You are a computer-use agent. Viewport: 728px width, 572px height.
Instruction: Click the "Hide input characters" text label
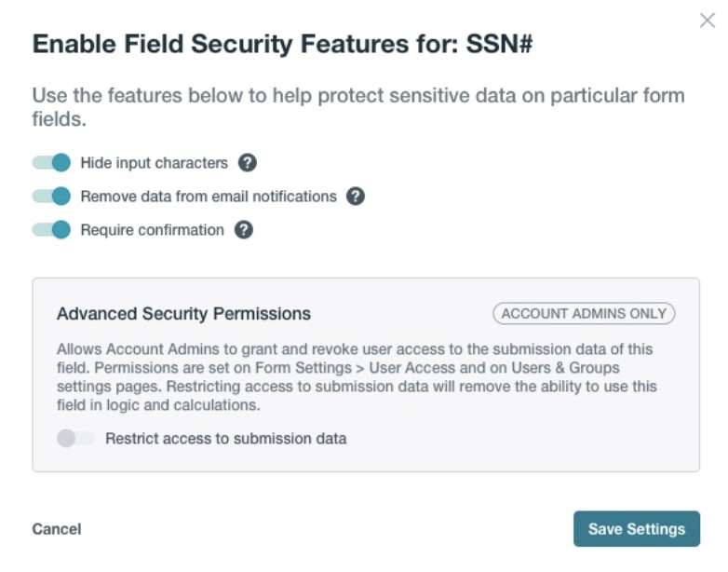coord(154,163)
